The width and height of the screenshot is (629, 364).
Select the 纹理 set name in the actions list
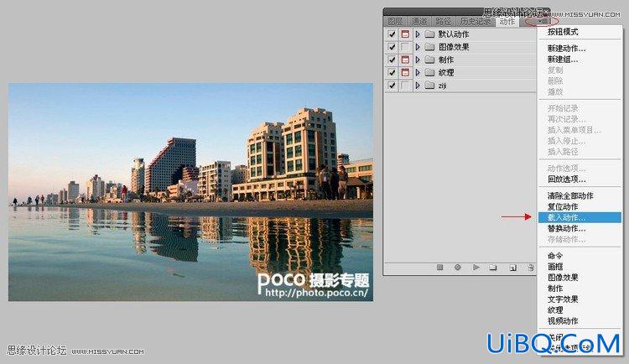(x=446, y=73)
